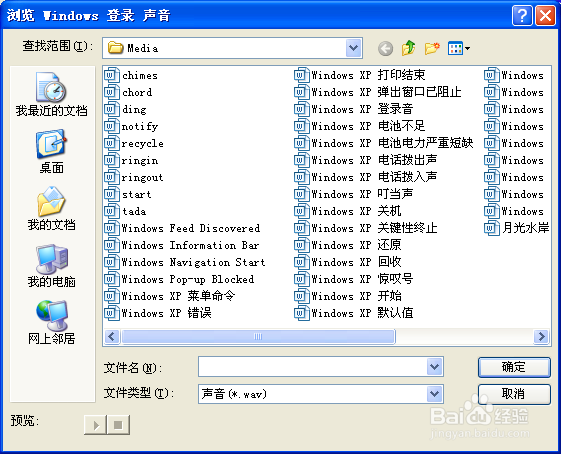Screen dimensions: 561x454
Task: Select the recycle file icon
Action: tap(112, 143)
